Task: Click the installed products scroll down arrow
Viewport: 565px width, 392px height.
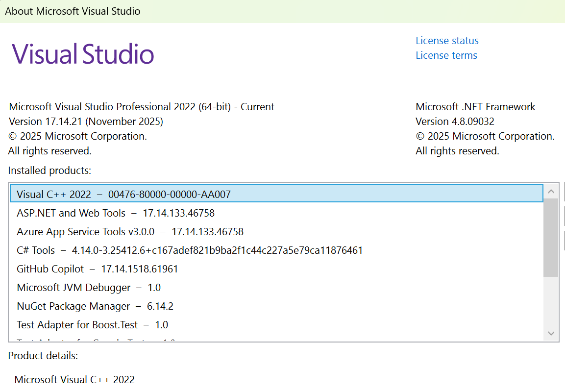Action: pos(551,333)
